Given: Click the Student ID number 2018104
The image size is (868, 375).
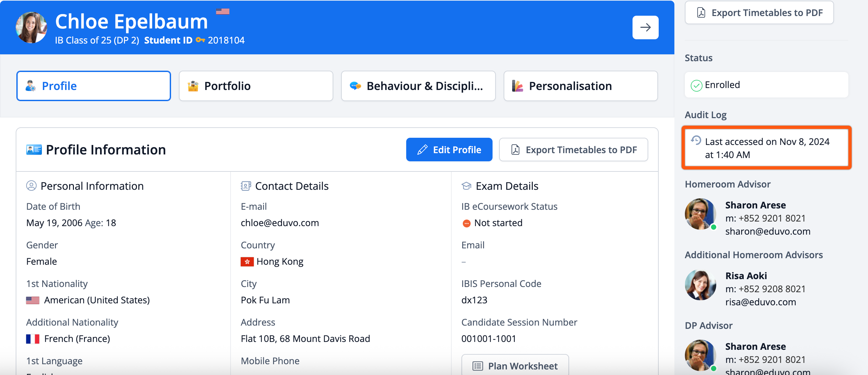Looking at the screenshot, I should pyautogui.click(x=226, y=40).
